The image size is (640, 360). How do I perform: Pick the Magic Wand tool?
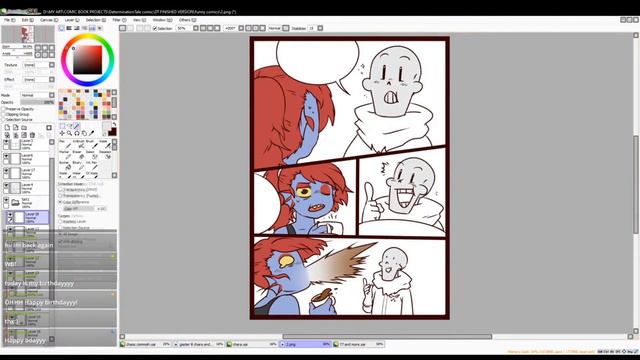tap(76, 126)
